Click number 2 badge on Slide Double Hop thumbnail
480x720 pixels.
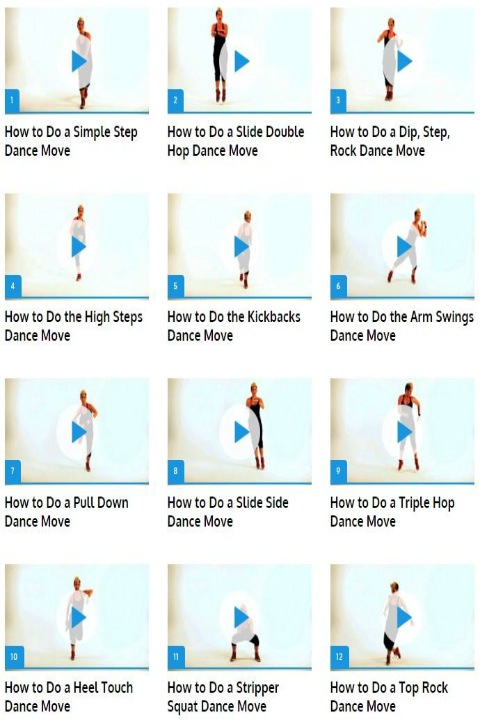(x=175, y=100)
